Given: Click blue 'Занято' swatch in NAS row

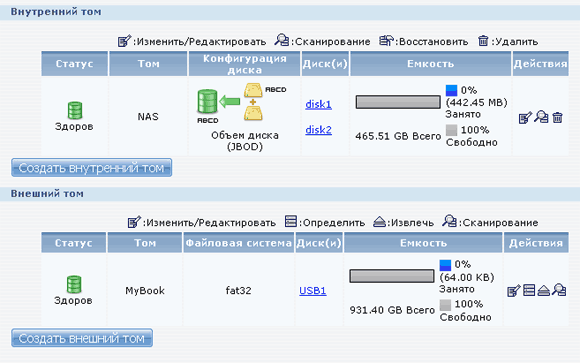Looking at the screenshot, I should (451, 91).
